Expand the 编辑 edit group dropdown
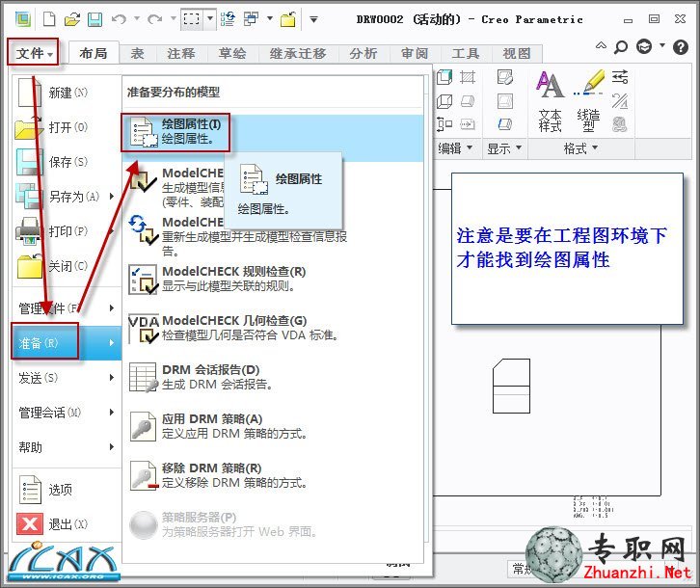Viewport: 700px width, 588px height. coord(455,148)
